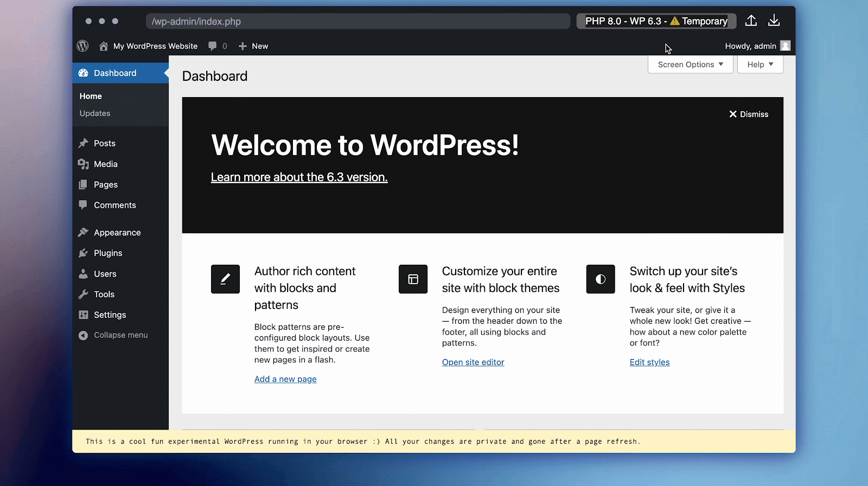The width and height of the screenshot is (868, 486).
Task: Click the Users person icon
Action: click(83, 274)
